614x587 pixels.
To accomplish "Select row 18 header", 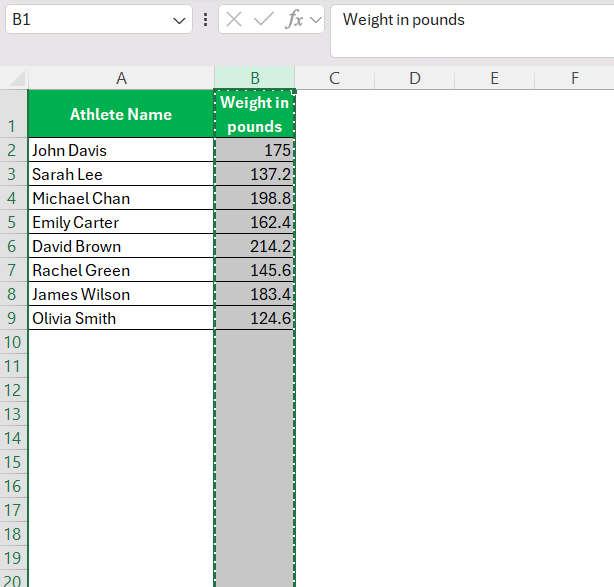I will [x=14, y=534].
